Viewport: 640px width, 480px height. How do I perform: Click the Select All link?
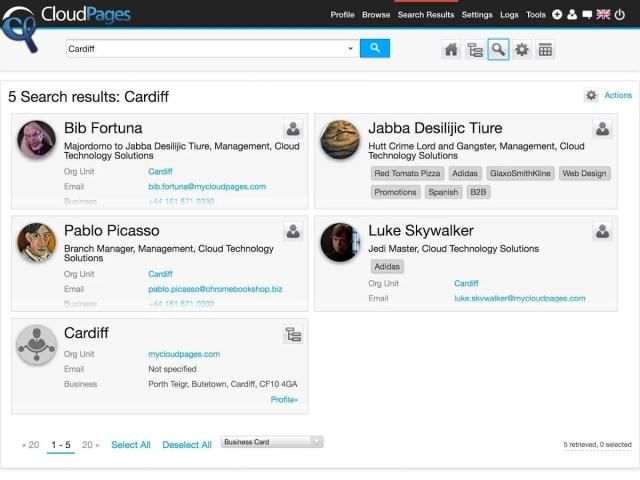131,445
